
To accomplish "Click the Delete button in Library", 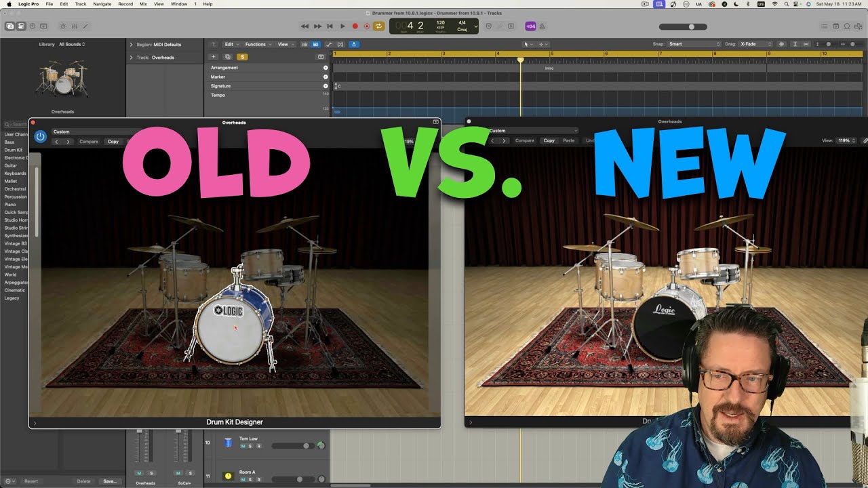I will [x=83, y=481].
